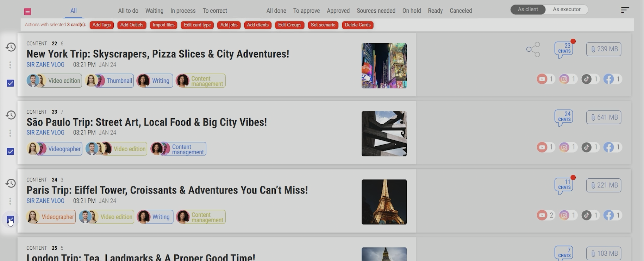This screenshot has width=644, height=261.
Task: Deselect all cards with the red minus box
Action: pyautogui.click(x=28, y=12)
